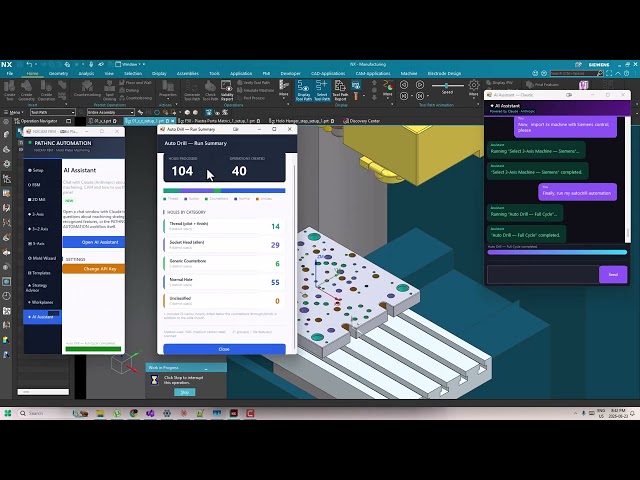The width and height of the screenshot is (640, 480).
Task: Open the Discovery Center document tab
Action: coord(362,121)
